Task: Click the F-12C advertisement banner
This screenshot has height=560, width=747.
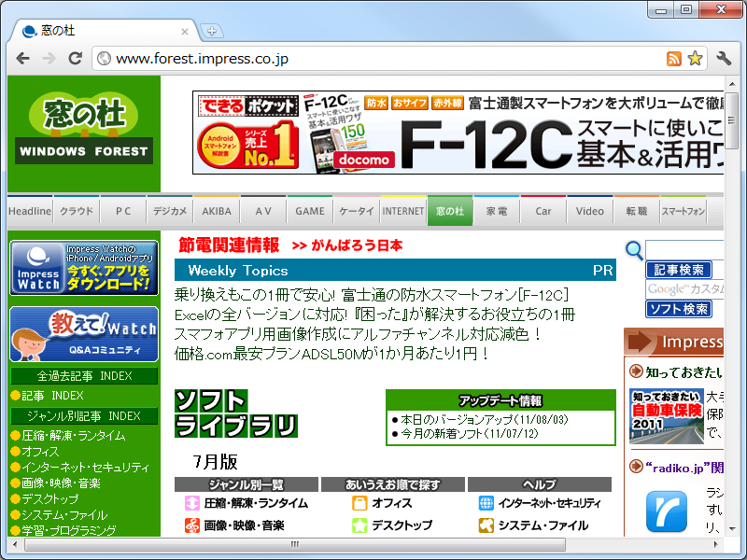Action: [x=458, y=131]
